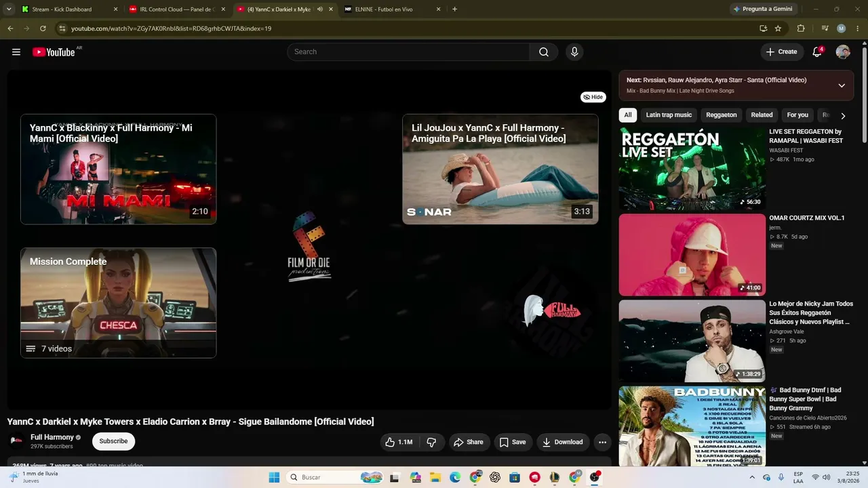Click the search magnifier button

click(544, 52)
